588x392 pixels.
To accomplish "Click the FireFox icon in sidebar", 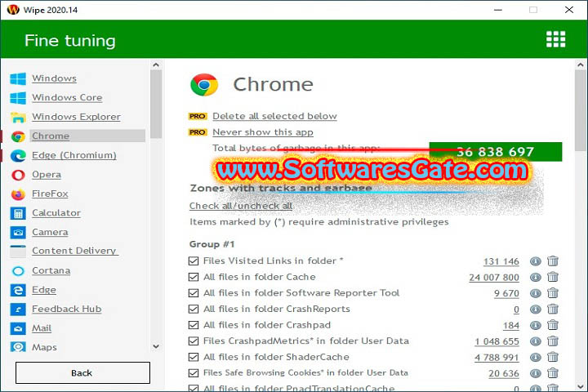I will [x=18, y=194].
